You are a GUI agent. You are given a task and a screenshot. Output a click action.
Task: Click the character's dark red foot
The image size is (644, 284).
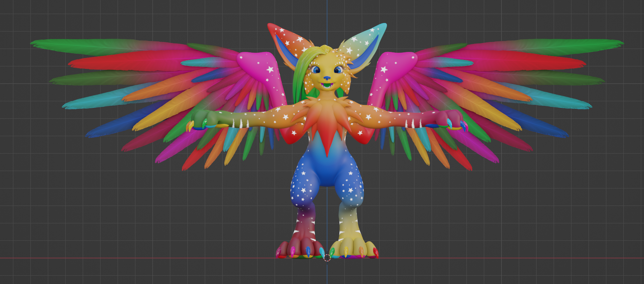tap(300, 248)
